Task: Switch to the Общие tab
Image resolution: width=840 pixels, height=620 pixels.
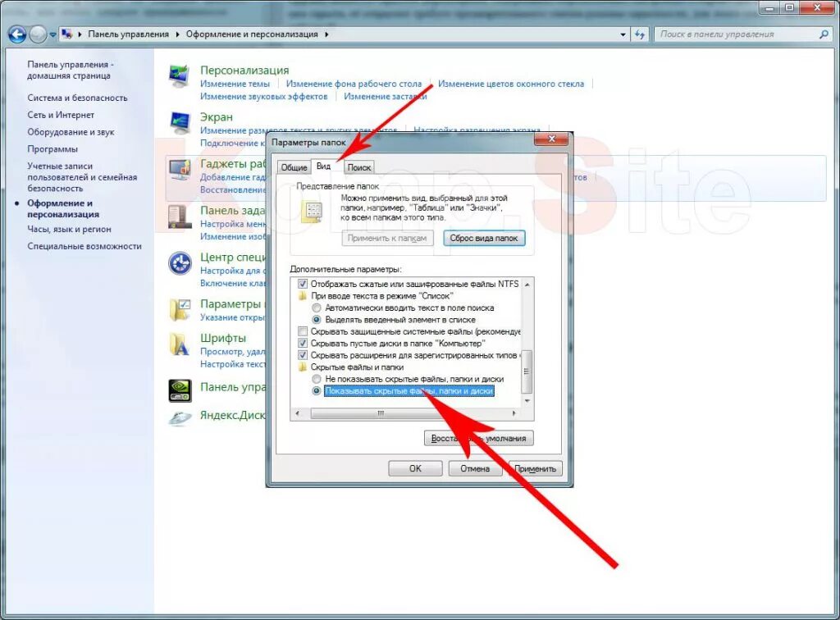Action: tap(294, 167)
